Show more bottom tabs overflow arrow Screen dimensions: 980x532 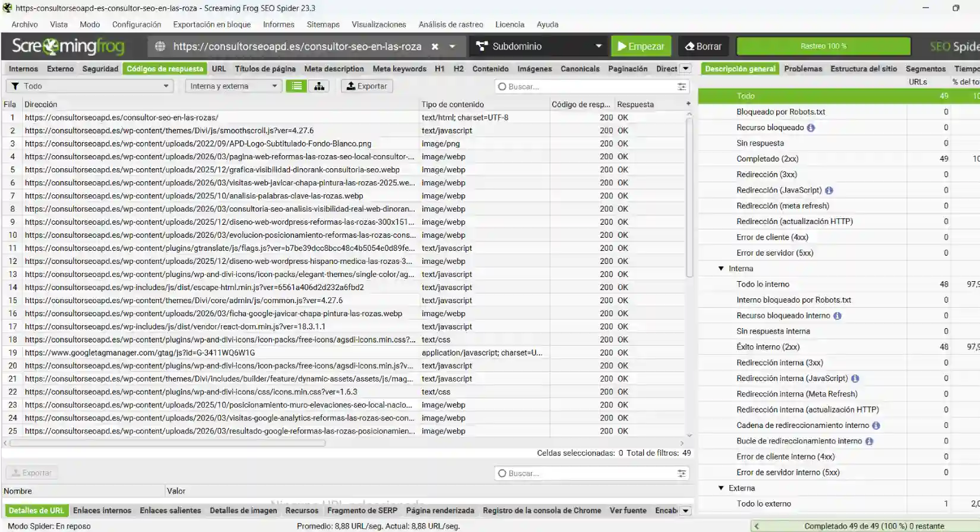tap(685, 511)
